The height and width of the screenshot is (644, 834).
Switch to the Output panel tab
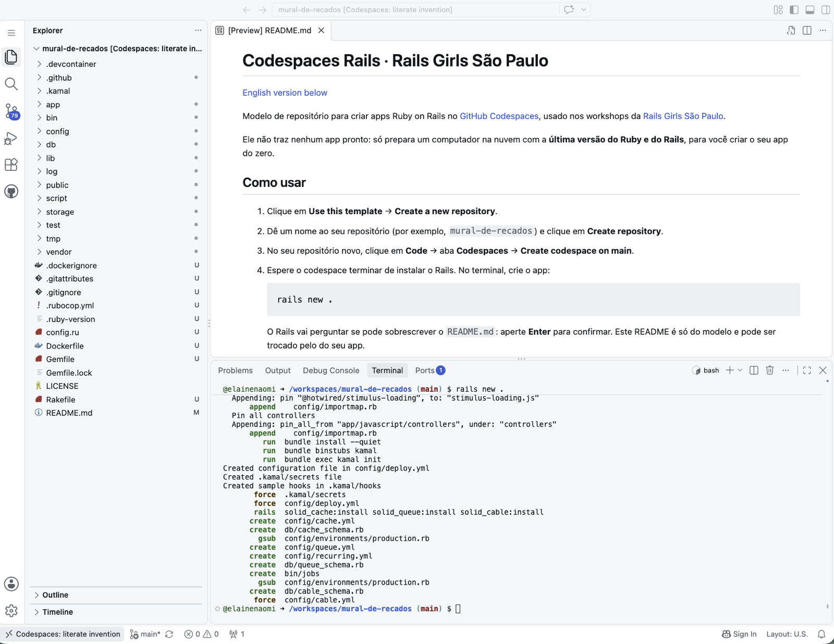coord(278,370)
